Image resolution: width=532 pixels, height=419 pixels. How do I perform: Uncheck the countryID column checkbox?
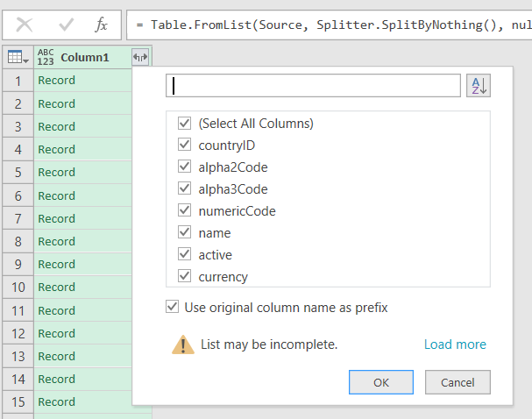[184, 146]
